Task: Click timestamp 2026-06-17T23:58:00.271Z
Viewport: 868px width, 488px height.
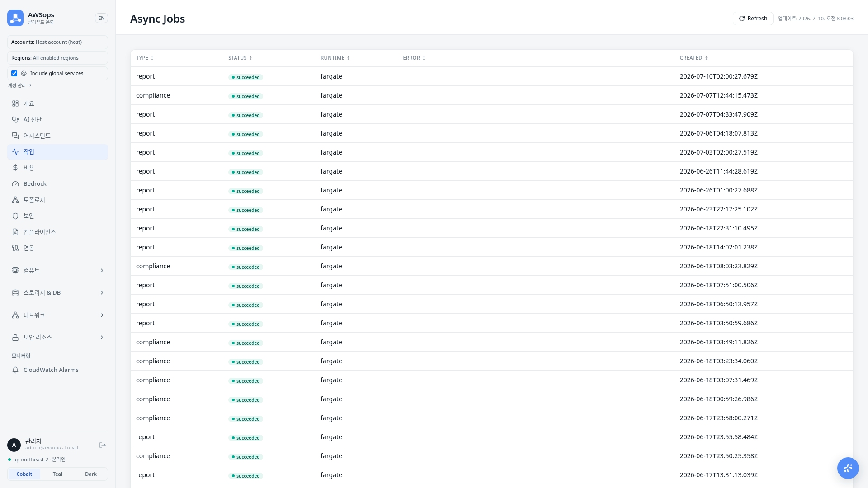Action: pos(718,418)
